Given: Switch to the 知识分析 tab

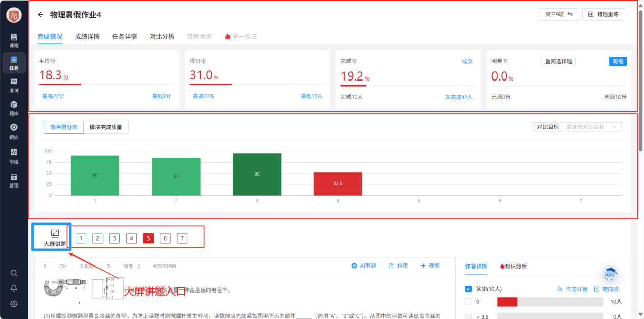Looking at the screenshot, I should coord(513,266).
